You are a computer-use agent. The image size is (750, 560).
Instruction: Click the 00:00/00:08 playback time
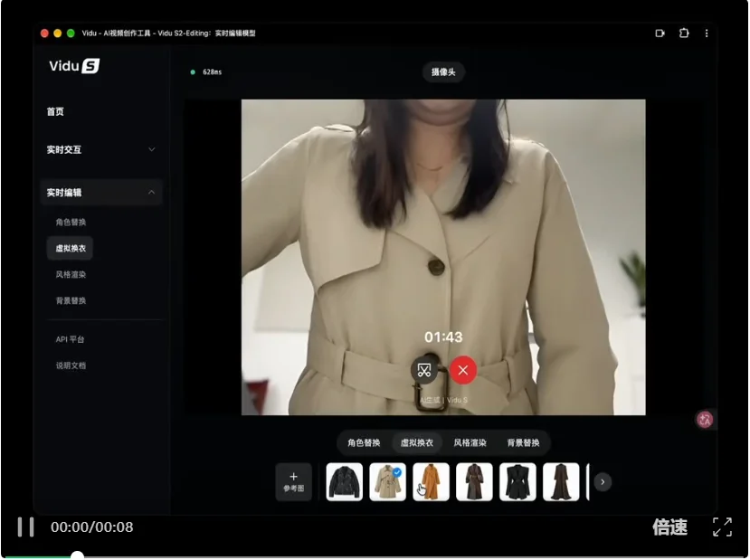[x=92, y=527]
